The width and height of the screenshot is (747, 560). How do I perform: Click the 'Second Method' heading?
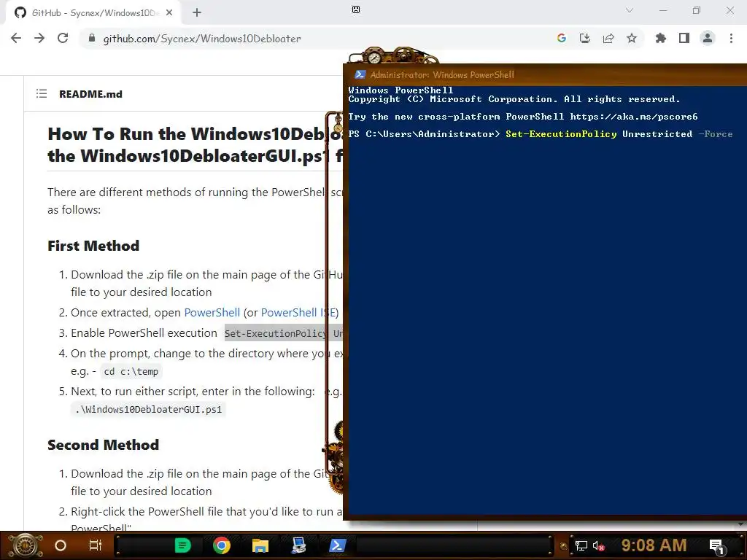[104, 445]
